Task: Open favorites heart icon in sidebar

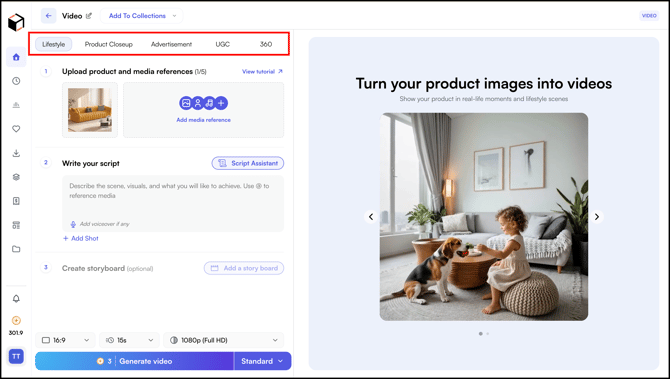Action: coord(16,129)
